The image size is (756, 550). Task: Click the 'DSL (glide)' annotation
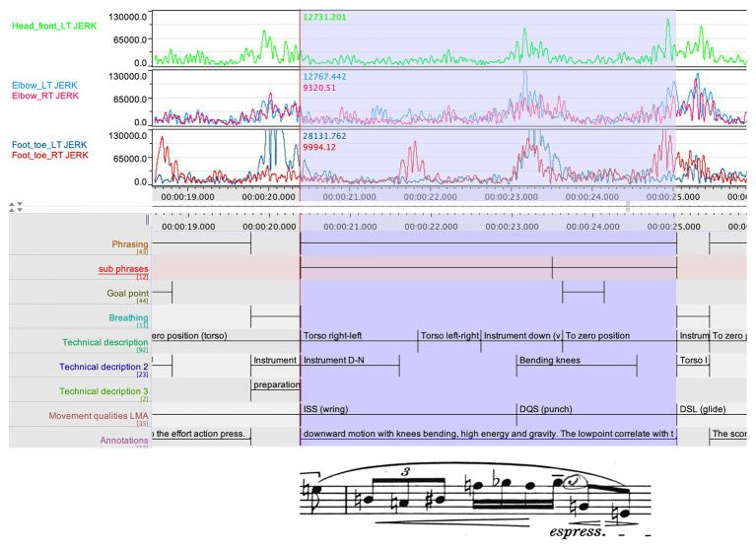tap(702, 408)
